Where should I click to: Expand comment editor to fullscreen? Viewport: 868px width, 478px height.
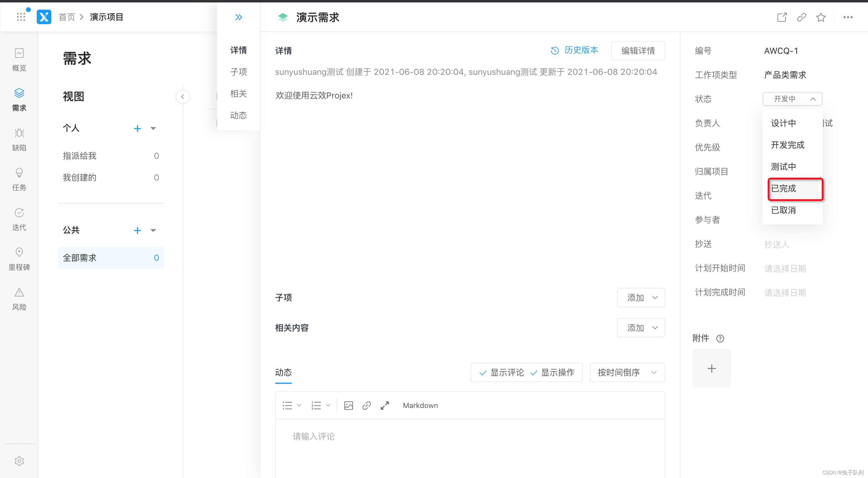pyautogui.click(x=385, y=406)
